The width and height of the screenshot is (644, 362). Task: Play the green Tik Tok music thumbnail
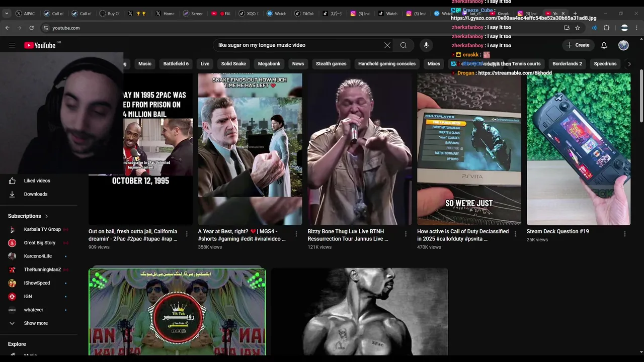pos(177,312)
